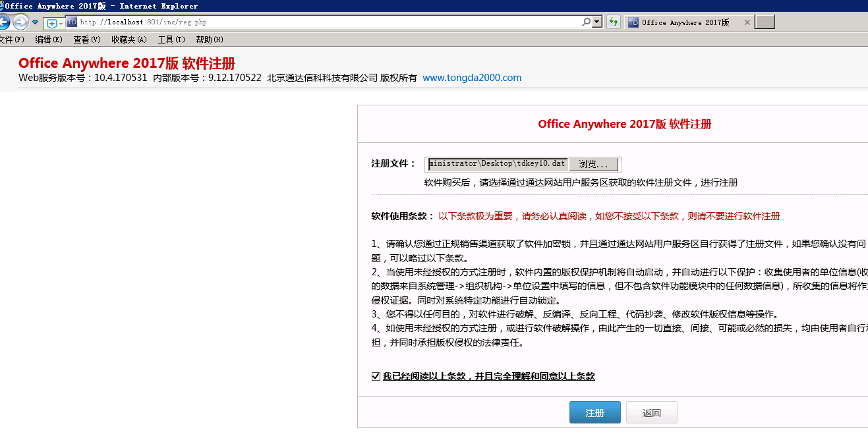
Task: Expand the address bar autocomplete dropdown arrow
Action: coord(597,22)
